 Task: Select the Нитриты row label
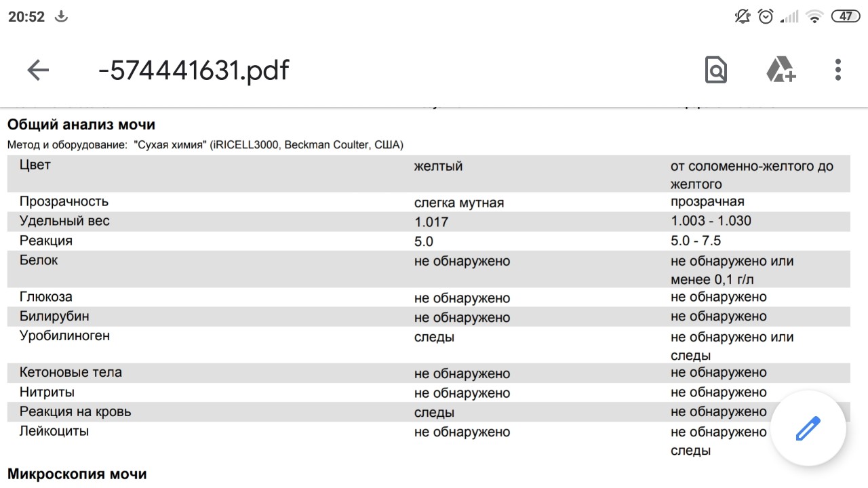click(47, 392)
